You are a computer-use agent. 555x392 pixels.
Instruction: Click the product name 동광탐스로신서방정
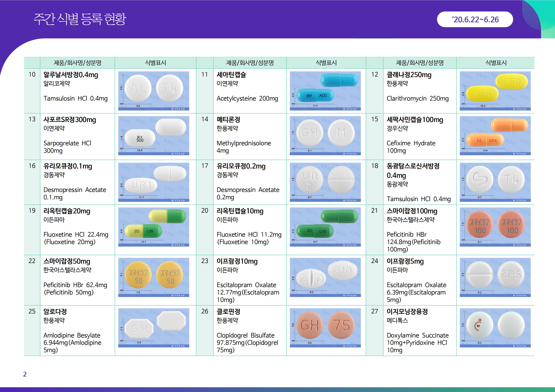(x=413, y=166)
